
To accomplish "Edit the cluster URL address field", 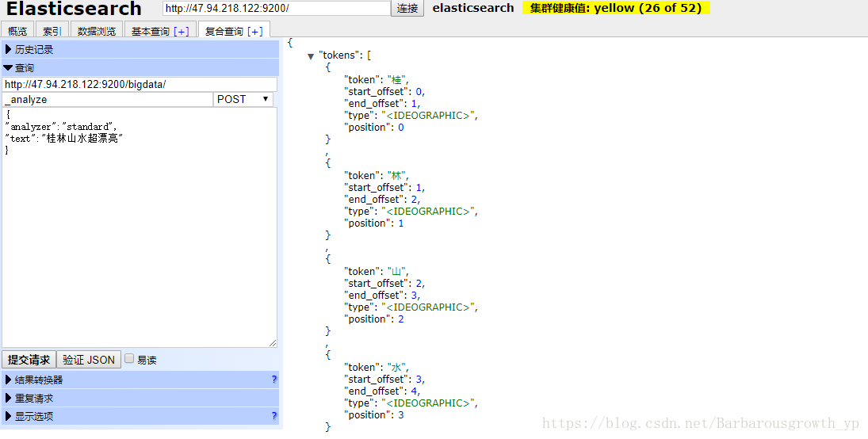I will (276, 8).
